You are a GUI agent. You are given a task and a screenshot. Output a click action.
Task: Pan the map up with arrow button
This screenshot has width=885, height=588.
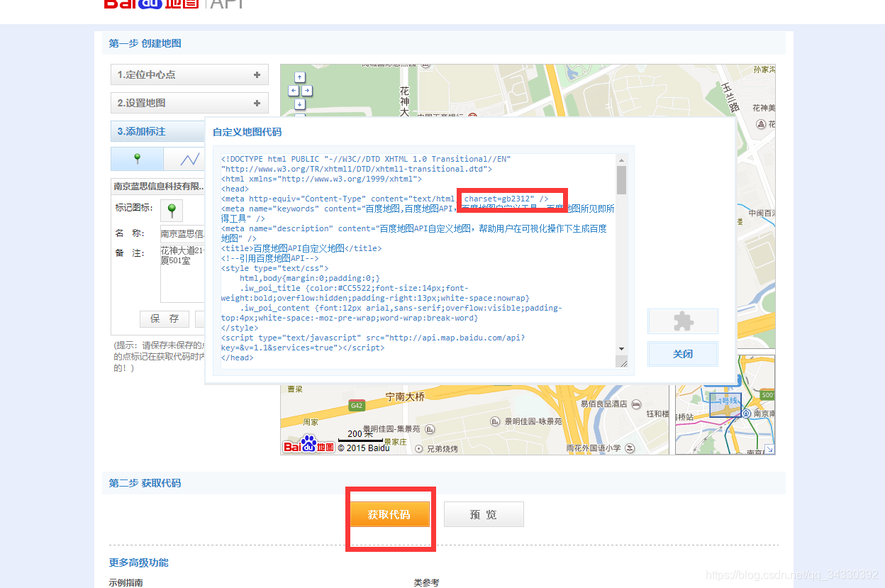coord(300,77)
